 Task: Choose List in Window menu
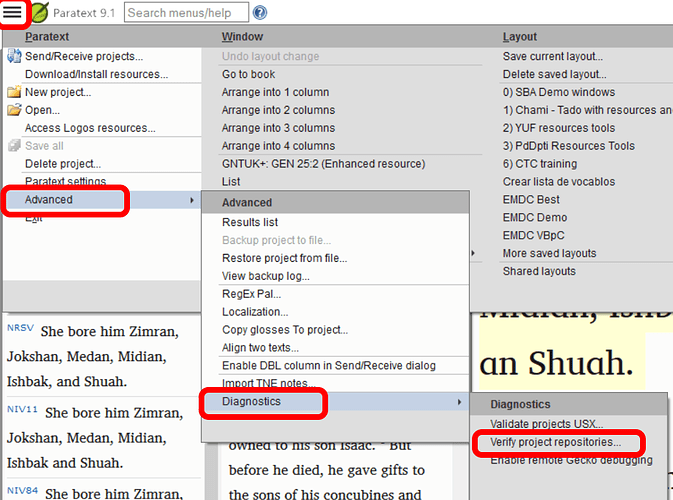coord(231,182)
